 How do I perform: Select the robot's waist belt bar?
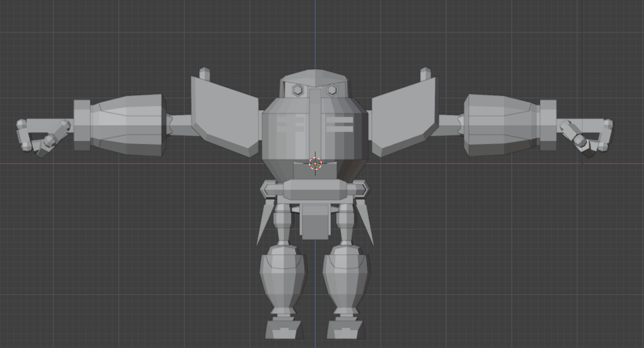314,190
